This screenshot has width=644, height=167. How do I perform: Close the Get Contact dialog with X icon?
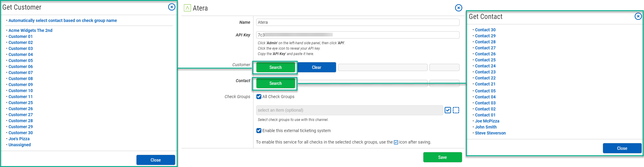pos(638,16)
